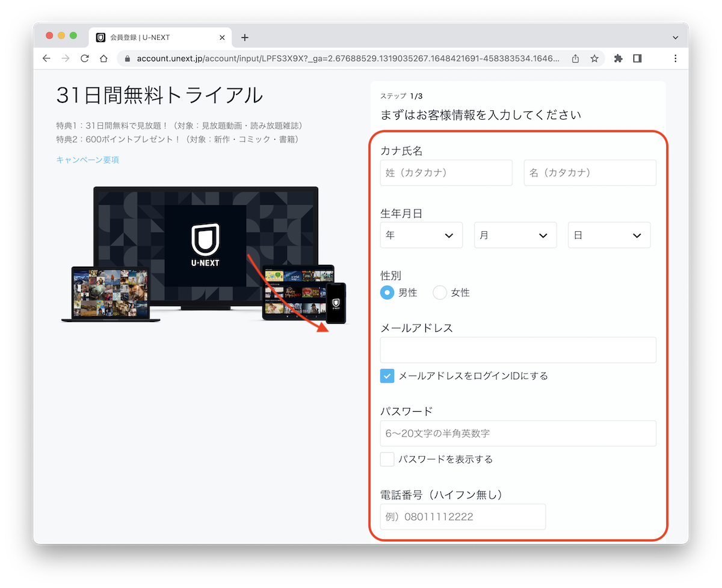Click the back navigation arrow
This screenshot has width=722, height=588.
46,58
